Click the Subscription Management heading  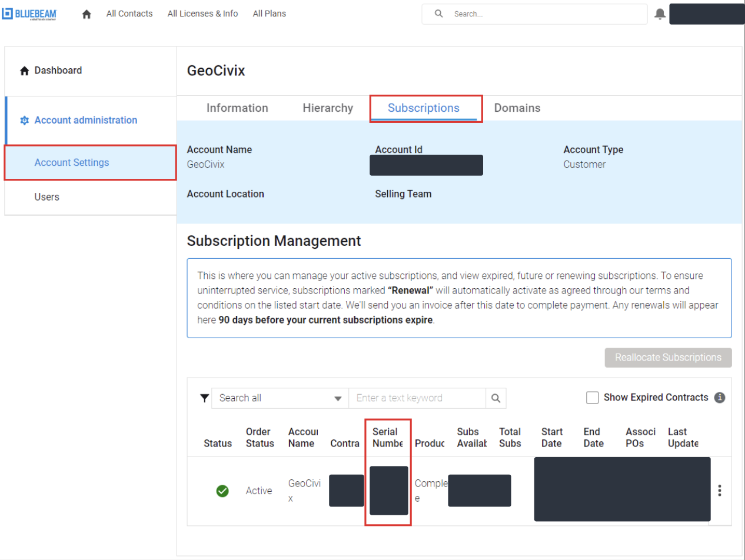click(274, 241)
